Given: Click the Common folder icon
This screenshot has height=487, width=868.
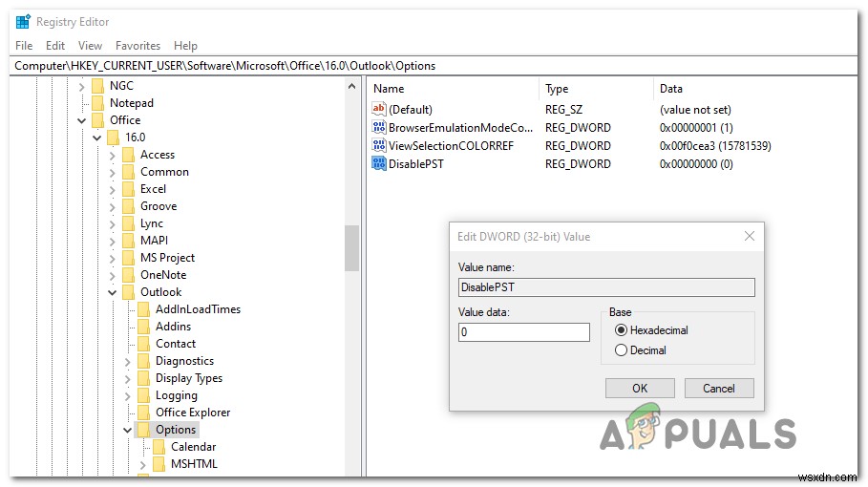Looking at the screenshot, I should point(128,172).
